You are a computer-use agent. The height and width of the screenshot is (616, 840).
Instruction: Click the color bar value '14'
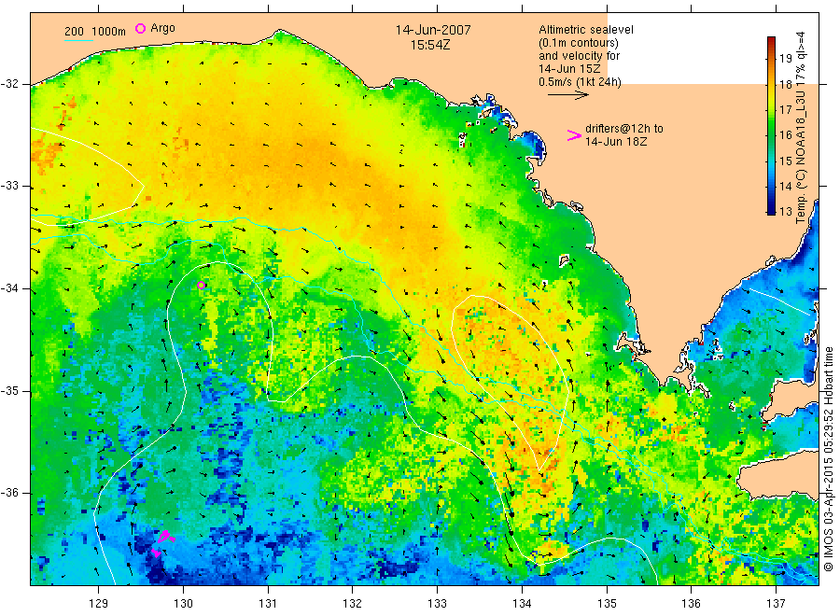pyautogui.click(x=785, y=186)
